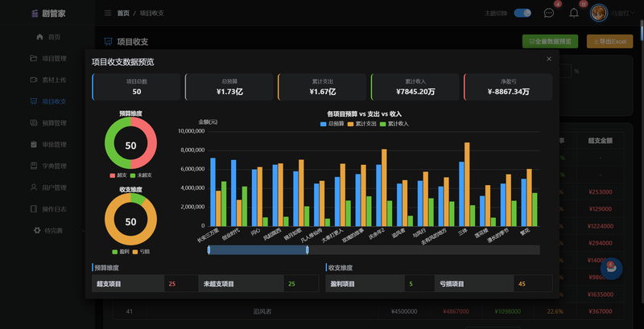This screenshot has width=644, height=329.
Task: Open the chat messages icon
Action: (x=549, y=13)
